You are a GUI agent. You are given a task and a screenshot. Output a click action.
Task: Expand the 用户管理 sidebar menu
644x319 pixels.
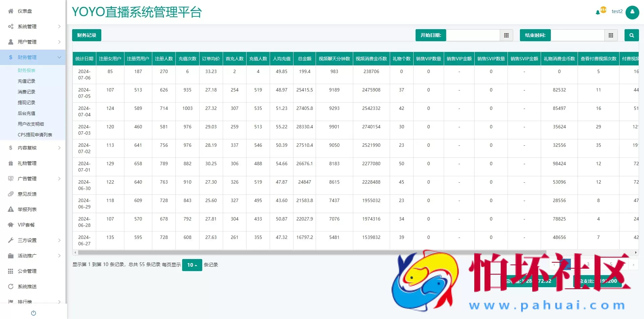(33, 42)
